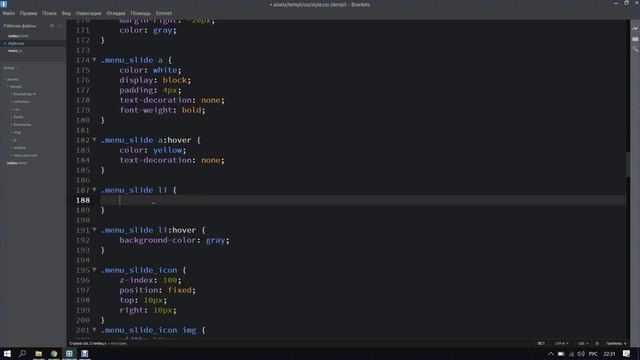
Task: Show hidden system tray icons
Action: [x=551, y=354]
